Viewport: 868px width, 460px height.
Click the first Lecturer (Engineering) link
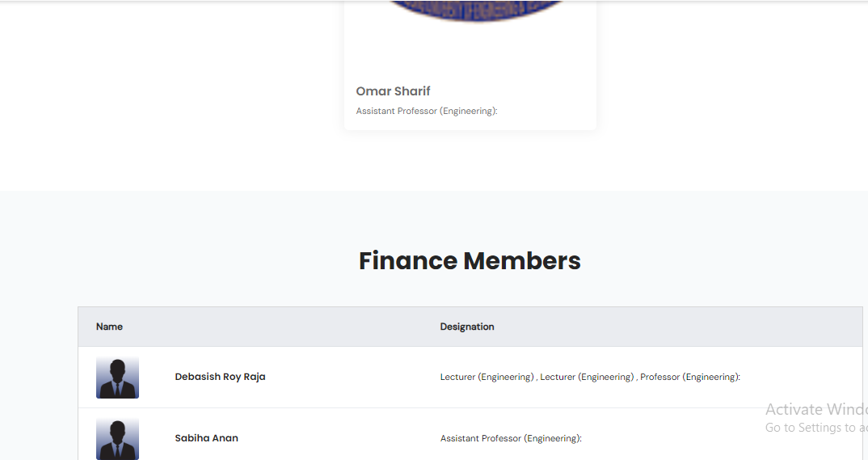click(487, 377)
